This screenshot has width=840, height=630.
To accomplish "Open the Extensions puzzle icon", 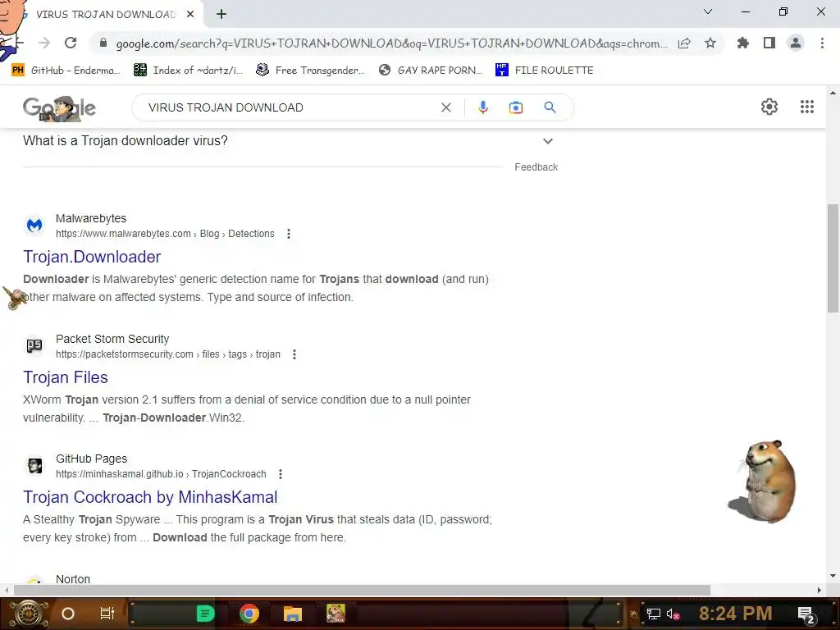I will 742,43.
